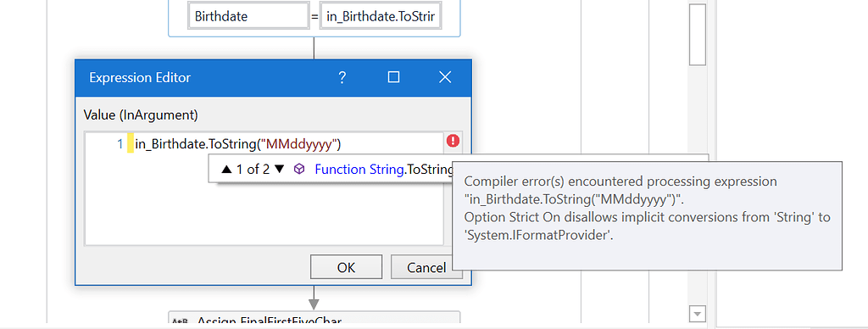Click the "MMddyyyy" string literal
This screenshot has width=868, height=329.
coord(299,144)
